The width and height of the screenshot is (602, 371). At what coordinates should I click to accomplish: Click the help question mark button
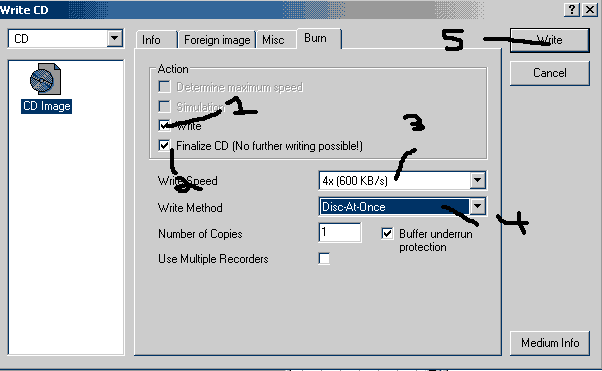coord(572,10)
